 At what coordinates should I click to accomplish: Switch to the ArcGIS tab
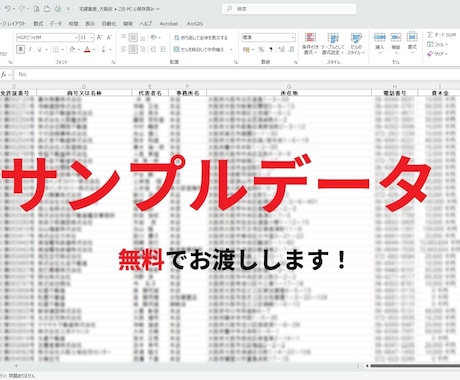point(195,23)
